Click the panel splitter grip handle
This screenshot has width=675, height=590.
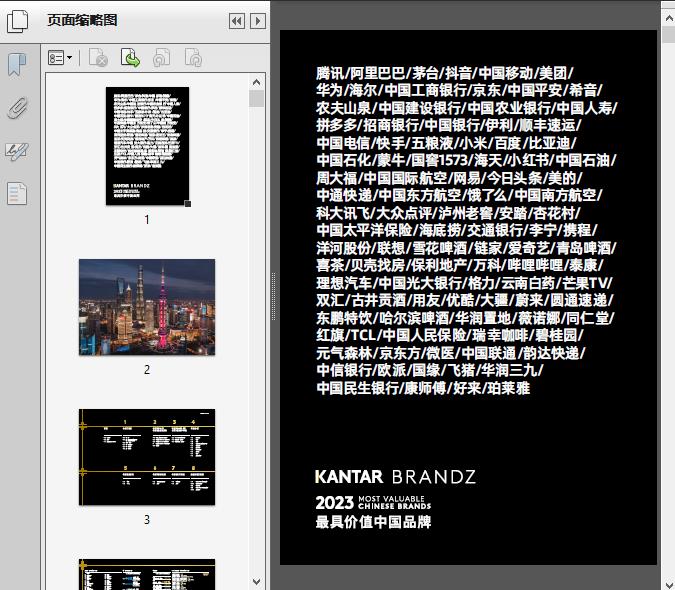273,297
